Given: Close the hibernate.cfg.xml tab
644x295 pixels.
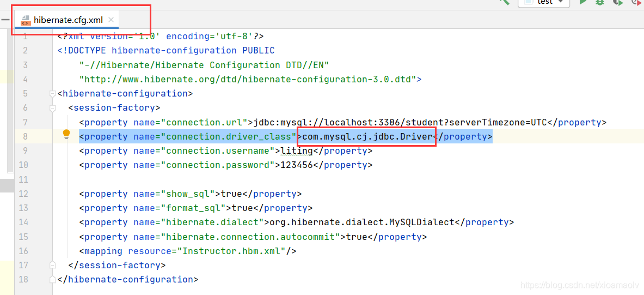Looking at the screenshot, I should tap(111, 20).
